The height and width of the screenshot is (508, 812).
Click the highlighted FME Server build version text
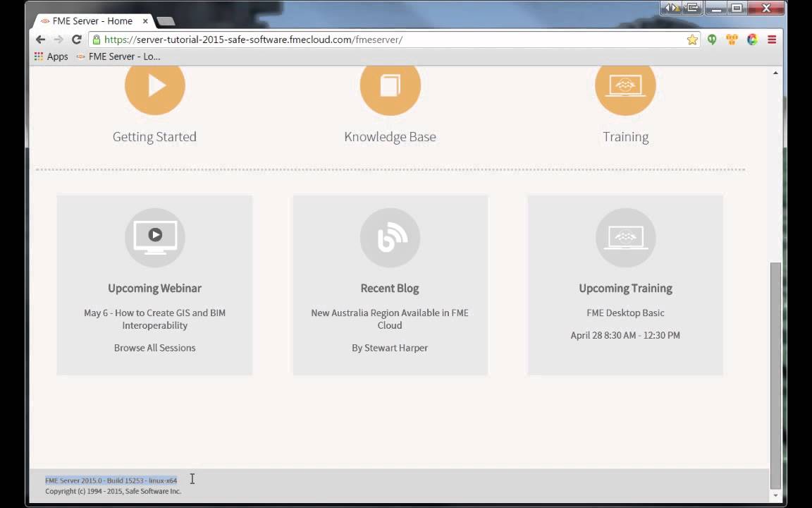coord(111,480)
